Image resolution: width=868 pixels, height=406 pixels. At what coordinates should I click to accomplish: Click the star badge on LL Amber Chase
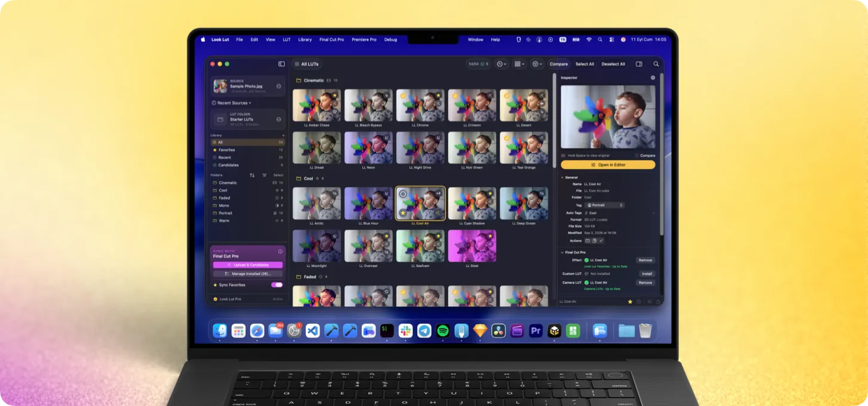tap(335, 95)
